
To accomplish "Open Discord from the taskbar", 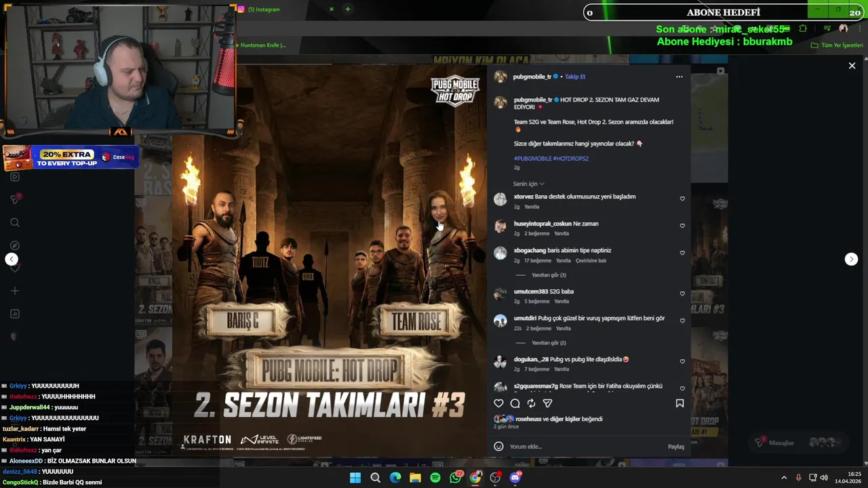I will pyautogui.click(x=516, y=477).
